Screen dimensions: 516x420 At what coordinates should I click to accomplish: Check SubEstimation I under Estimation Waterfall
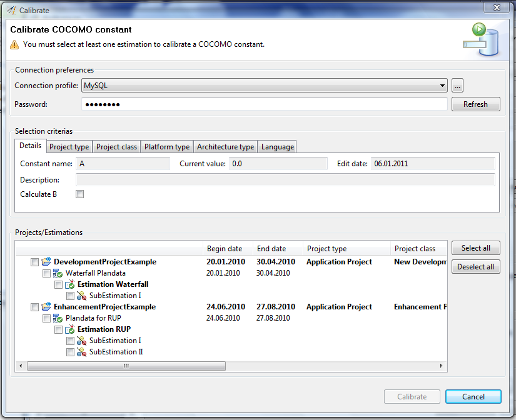[x=70, y=296]
